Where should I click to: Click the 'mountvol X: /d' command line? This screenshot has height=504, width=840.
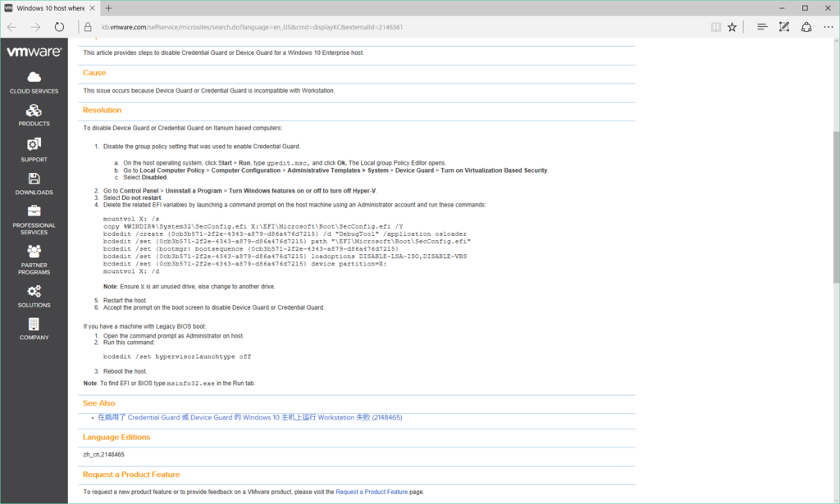pos(131,271)
